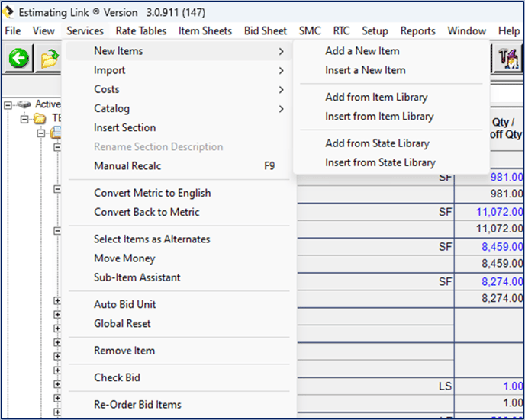
Task: Choose Insert from State Library
Action: (x=391, y=162)
